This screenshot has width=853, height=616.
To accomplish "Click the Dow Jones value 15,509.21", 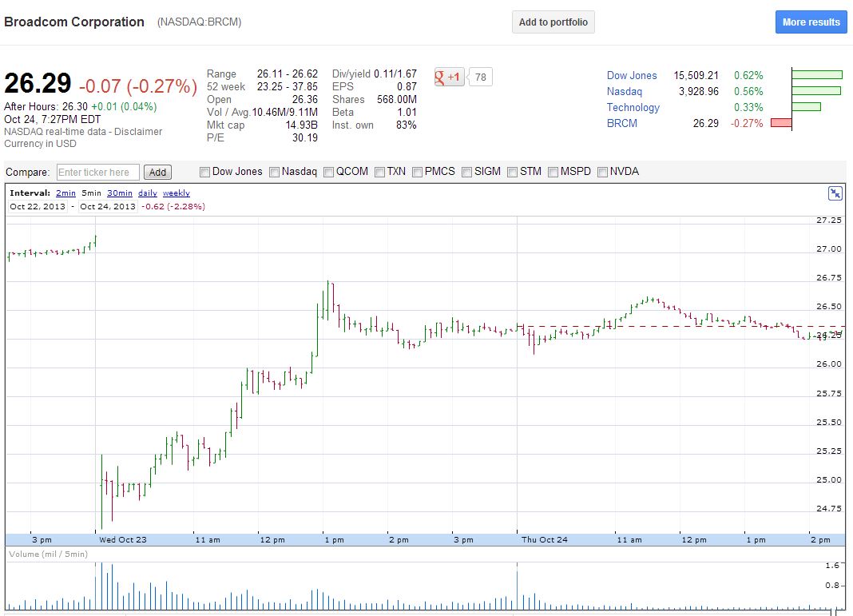I will (x=696, y=76).
